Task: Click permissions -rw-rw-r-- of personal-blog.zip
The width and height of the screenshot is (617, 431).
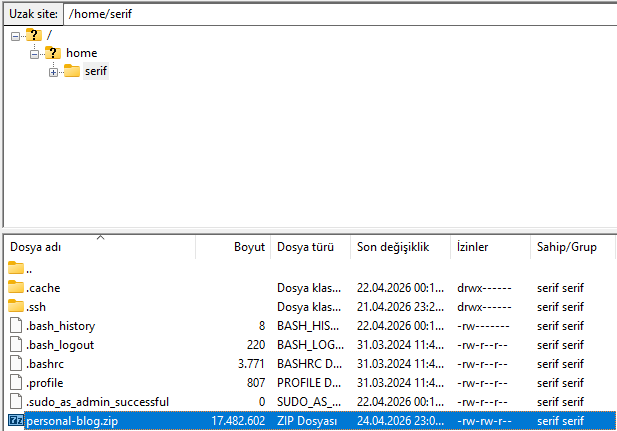Action: [x=484, y=421]
